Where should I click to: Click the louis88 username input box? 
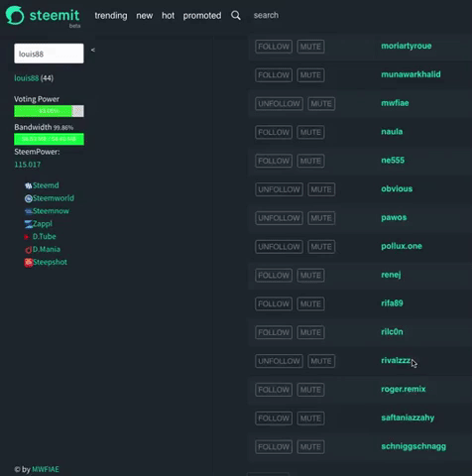click(x=49, y=54)
